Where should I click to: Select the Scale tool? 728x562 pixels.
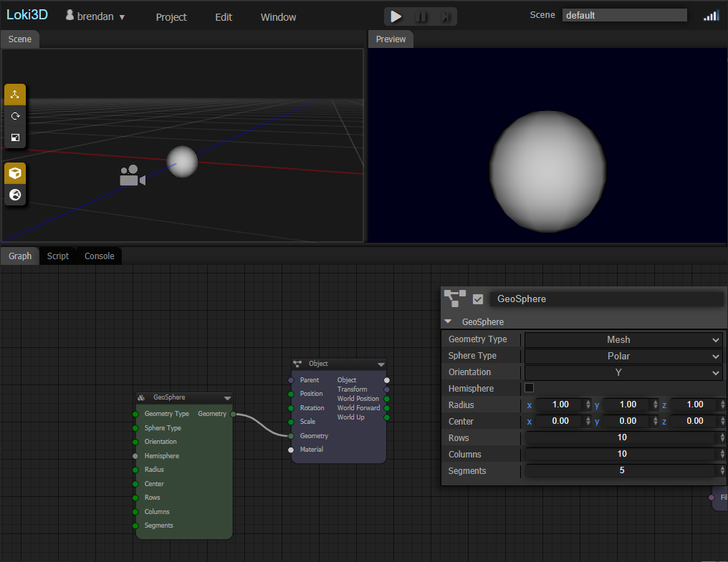click(x=14, y=137)
